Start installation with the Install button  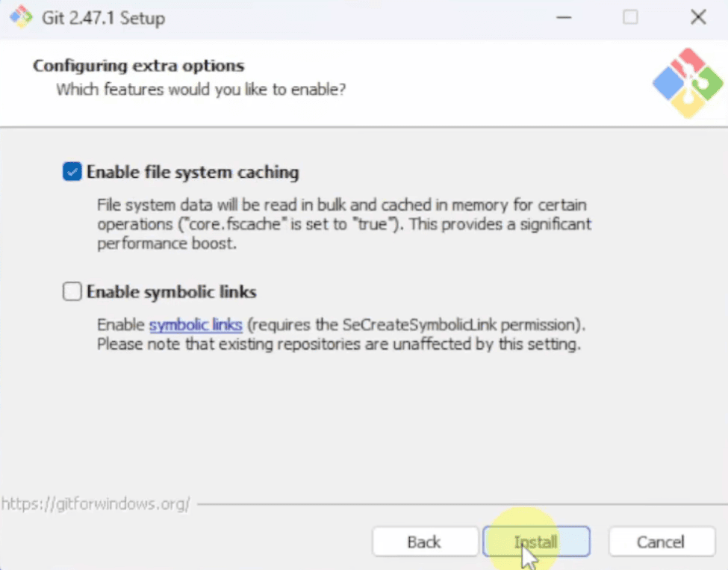536,542
